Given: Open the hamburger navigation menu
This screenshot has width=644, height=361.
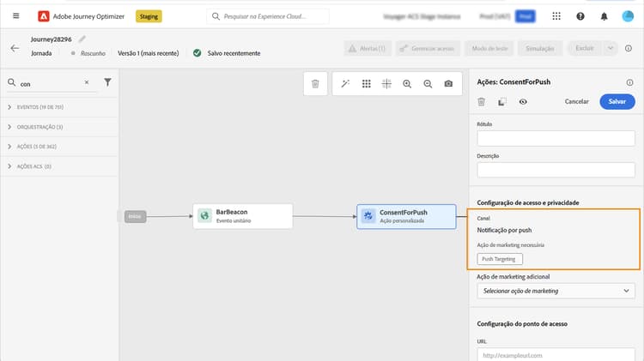Looking at the screenshot, I should tap(15, 16).
